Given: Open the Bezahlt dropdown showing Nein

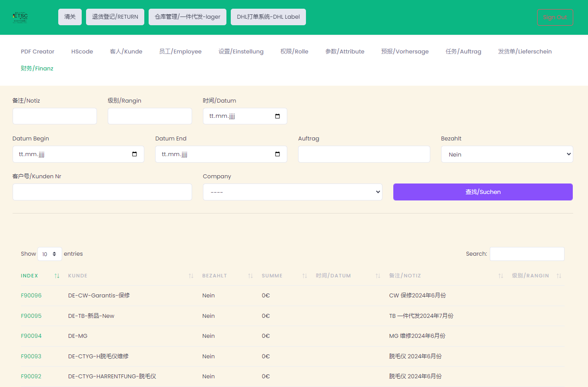Looking at the screenshot, I should [x=507, y=154].
